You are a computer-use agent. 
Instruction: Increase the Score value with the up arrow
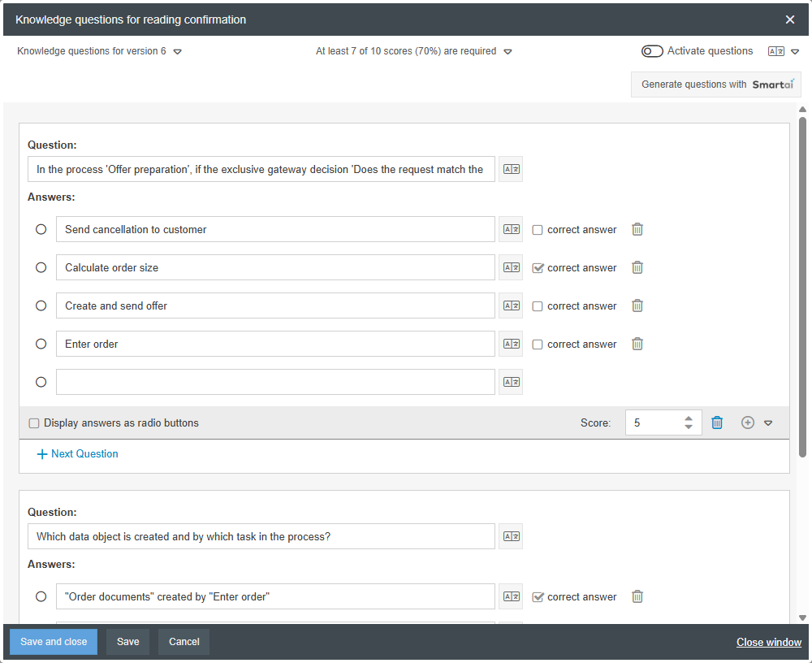689,419
